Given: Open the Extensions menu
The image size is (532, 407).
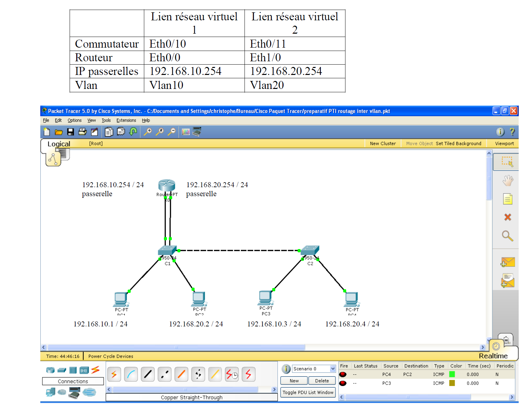Looking at the screenshot, I should (x=126, y=120).
